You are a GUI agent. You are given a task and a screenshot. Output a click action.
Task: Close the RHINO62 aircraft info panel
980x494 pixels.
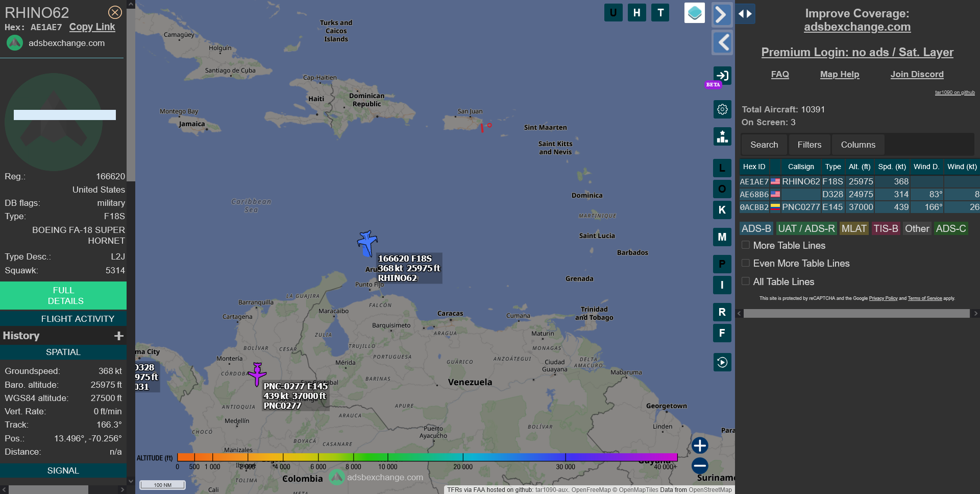point(115,12)
